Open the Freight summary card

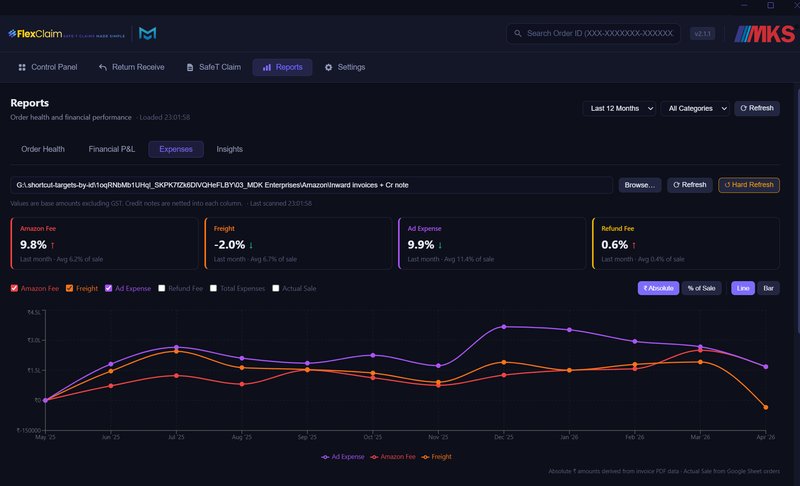[298, 244]
